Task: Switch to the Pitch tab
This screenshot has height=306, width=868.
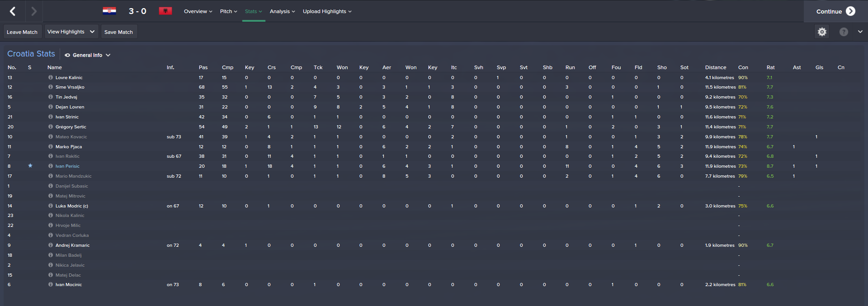Action: 228,11
